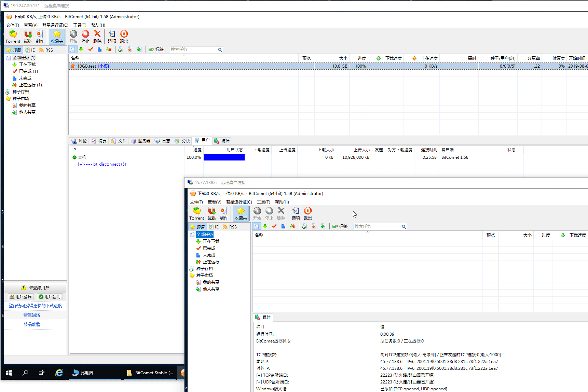This screenshot has height=392, width=588.
Task: Click 磁链 magnet icon in back window
Action: tap(28, 37)
